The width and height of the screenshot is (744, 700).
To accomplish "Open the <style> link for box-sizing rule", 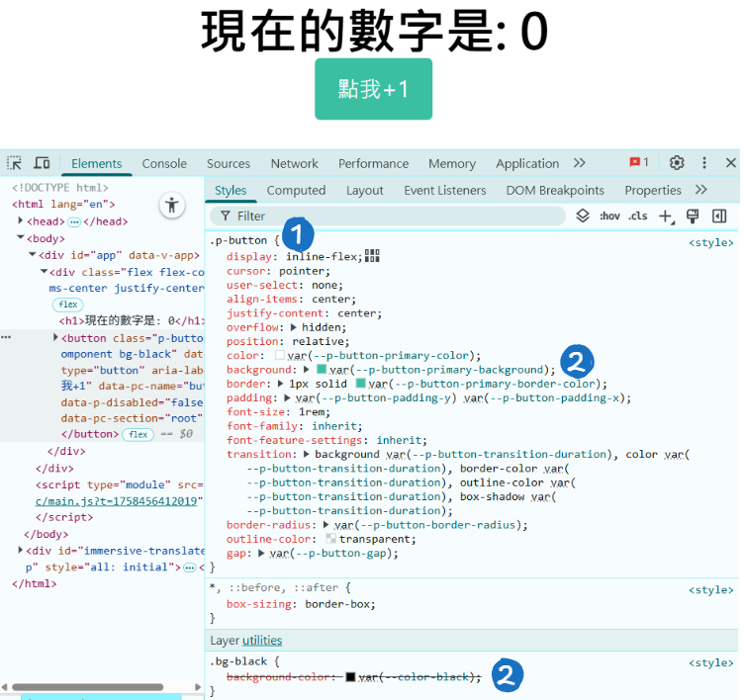I will click(x=711, y=589).
